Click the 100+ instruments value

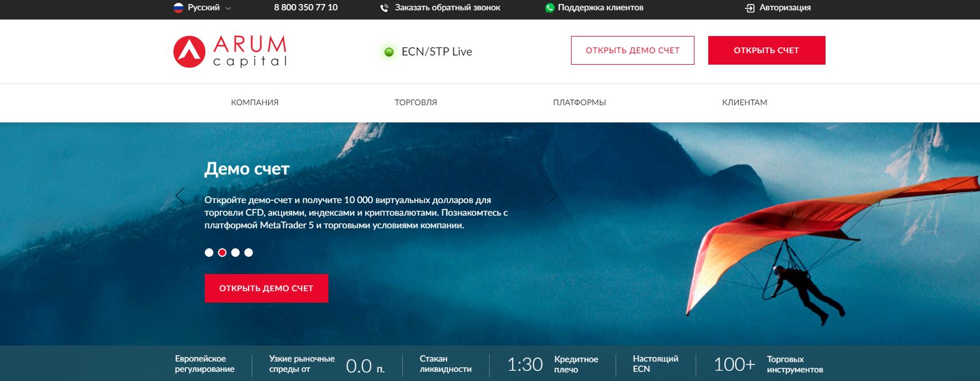coord(735,364)
